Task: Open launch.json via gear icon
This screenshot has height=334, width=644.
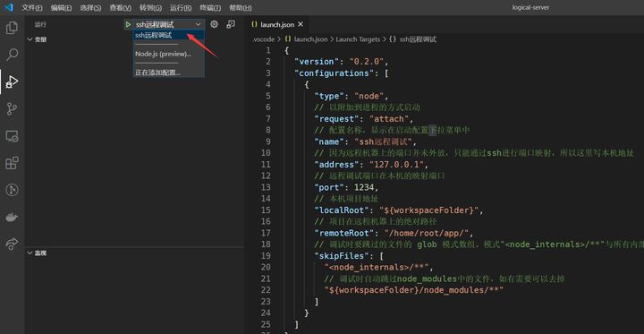Action: (x=214, y=24)
